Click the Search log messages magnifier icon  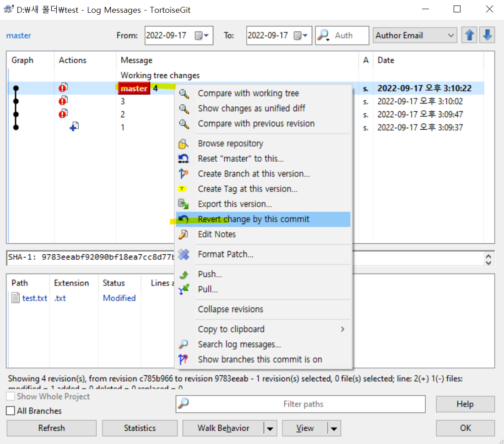point(183,344)
